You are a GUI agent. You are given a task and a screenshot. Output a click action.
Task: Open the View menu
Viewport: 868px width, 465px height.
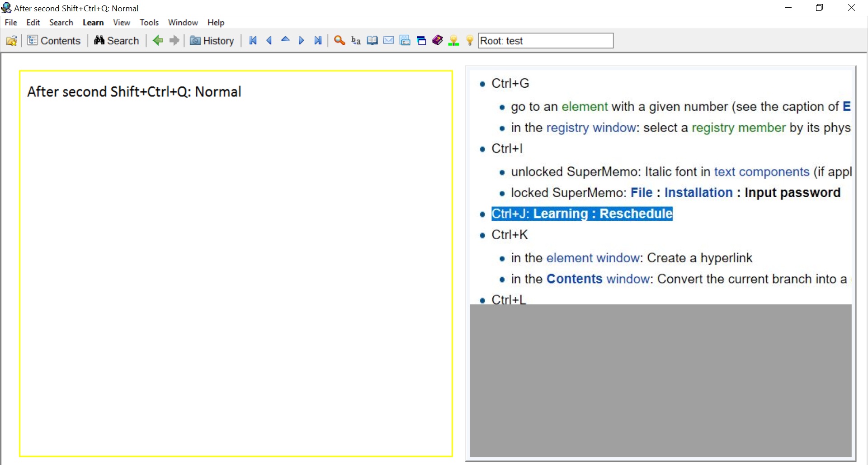(122, 22)
